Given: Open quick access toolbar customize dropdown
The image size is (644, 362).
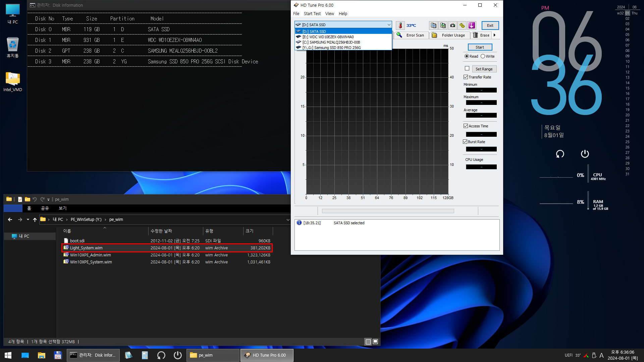Looking at the screenshot, I should [48, 199].
